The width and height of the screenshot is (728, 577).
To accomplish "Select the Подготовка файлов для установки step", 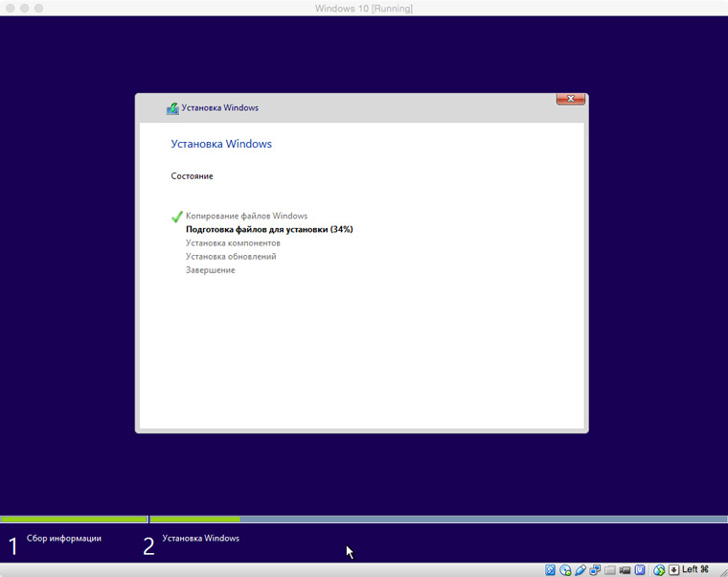I will click(269, 230).
